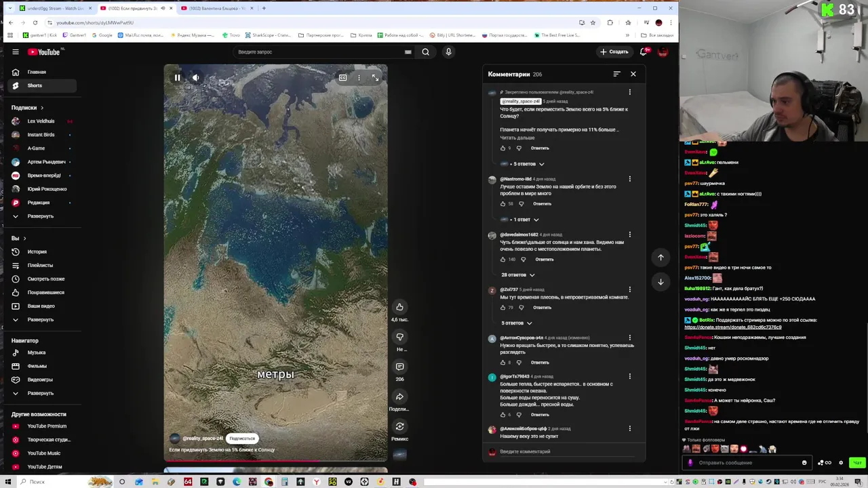Dislike the Short with thumbs down

point(399,337)
